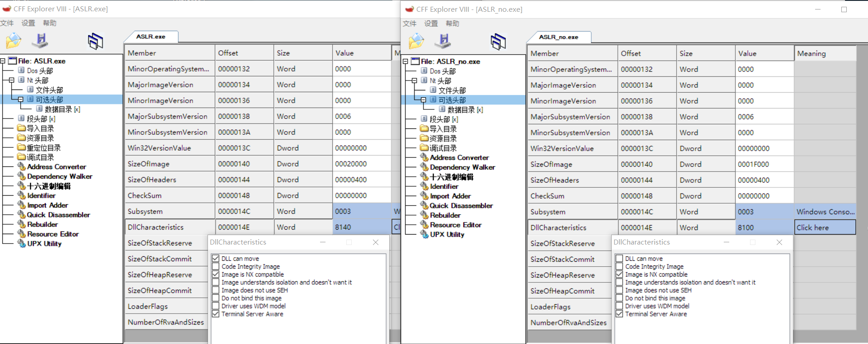Open 十六进制编辑 hex editor in ASLR.exe tree

click(49, 186)
